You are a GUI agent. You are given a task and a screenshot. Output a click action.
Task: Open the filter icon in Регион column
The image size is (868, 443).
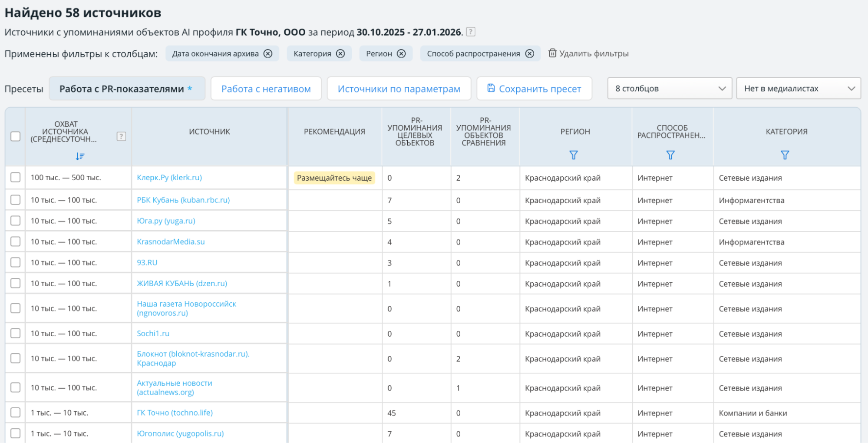573,155
